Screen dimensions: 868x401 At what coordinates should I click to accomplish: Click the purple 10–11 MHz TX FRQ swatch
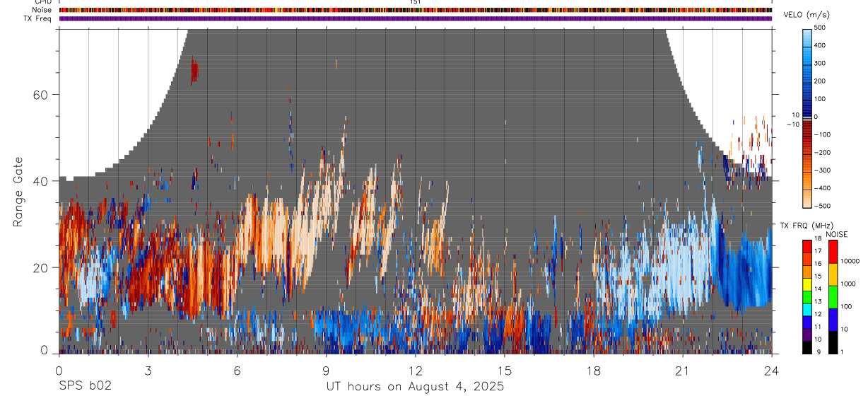click(x=807, y=334)
